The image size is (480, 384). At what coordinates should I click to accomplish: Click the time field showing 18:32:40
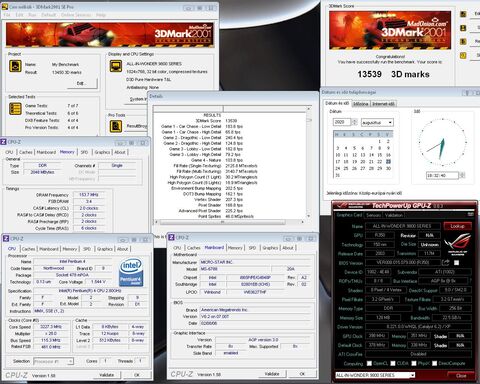tap(443, 175)
